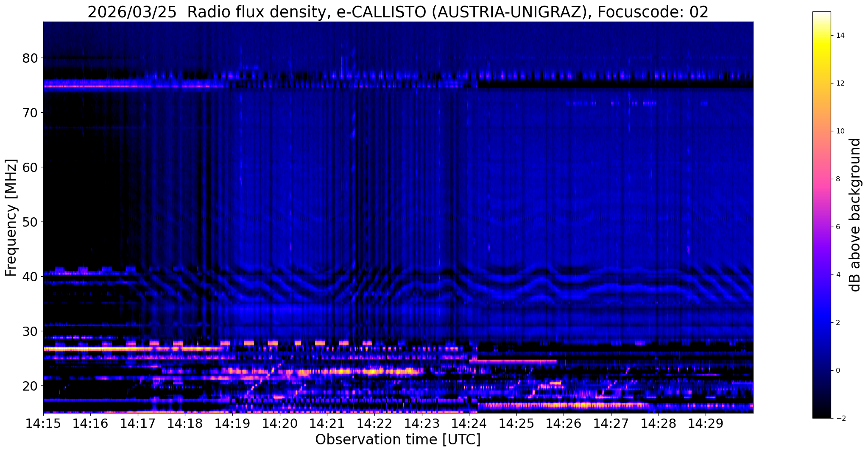
Task: Click the colorbar tick label 12
Action: point(840,83)
